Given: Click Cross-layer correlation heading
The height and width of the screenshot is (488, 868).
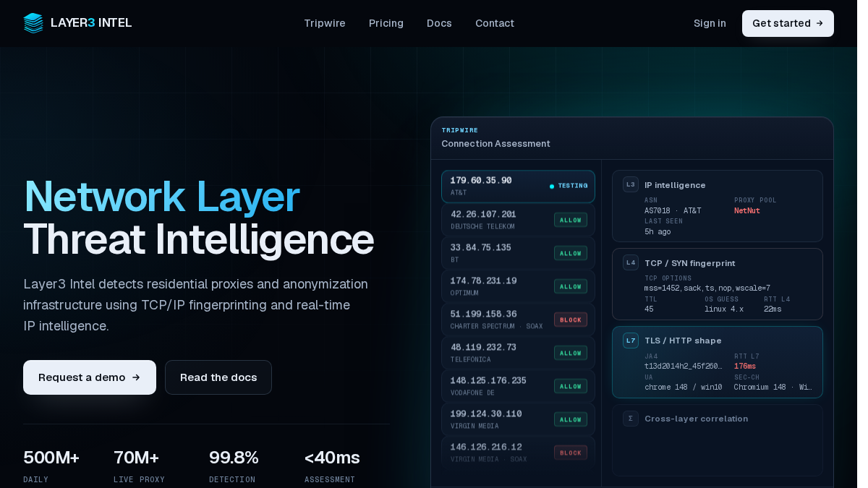Looking at the screenshot, I should (x=696, y=419).
